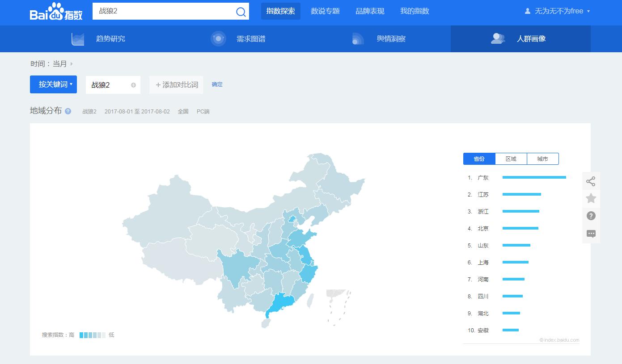Click the plus icon on 战狼2 keyword chip
This screenshot has width=622, height=364.
click(133, 84)
